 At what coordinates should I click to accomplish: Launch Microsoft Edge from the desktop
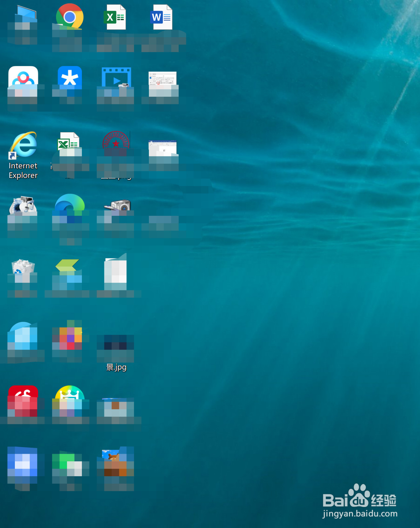click(70, 208)
